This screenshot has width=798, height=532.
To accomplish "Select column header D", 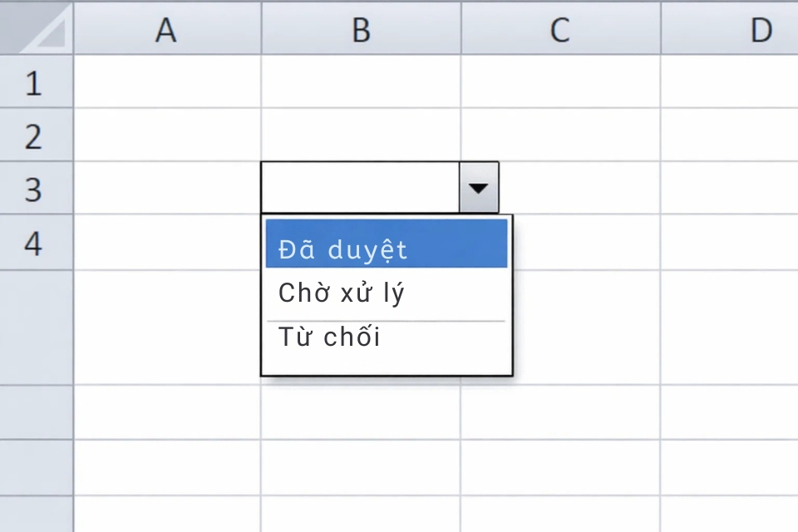I will tap(758, 30).
